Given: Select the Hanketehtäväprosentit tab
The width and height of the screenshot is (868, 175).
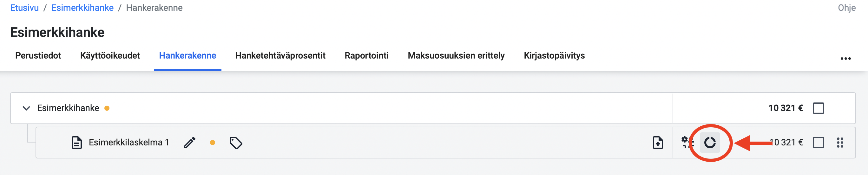Looking at the screenshot, I should [280, 55].
